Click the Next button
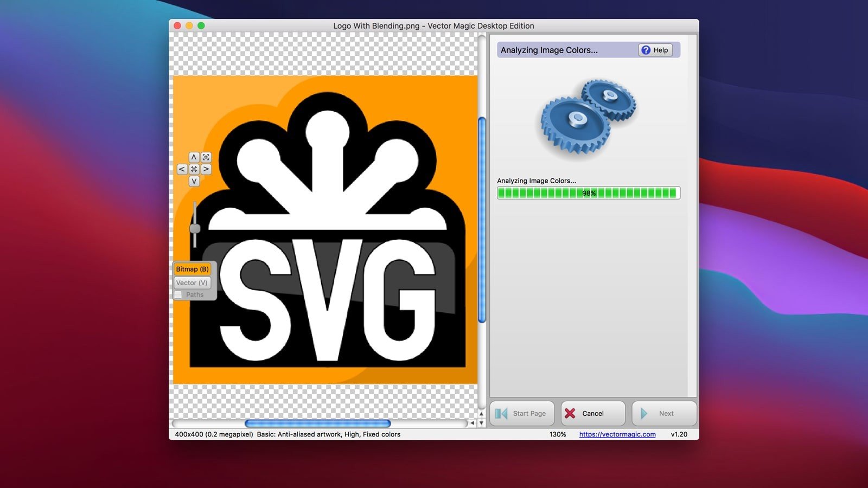This screenshot has width=868, height=488. [x=664, y=413]
